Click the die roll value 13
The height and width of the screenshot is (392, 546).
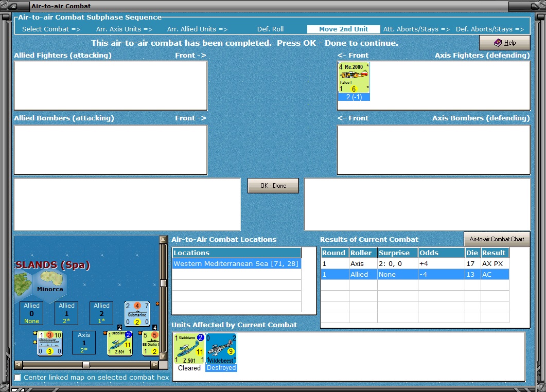pos(472,274)
